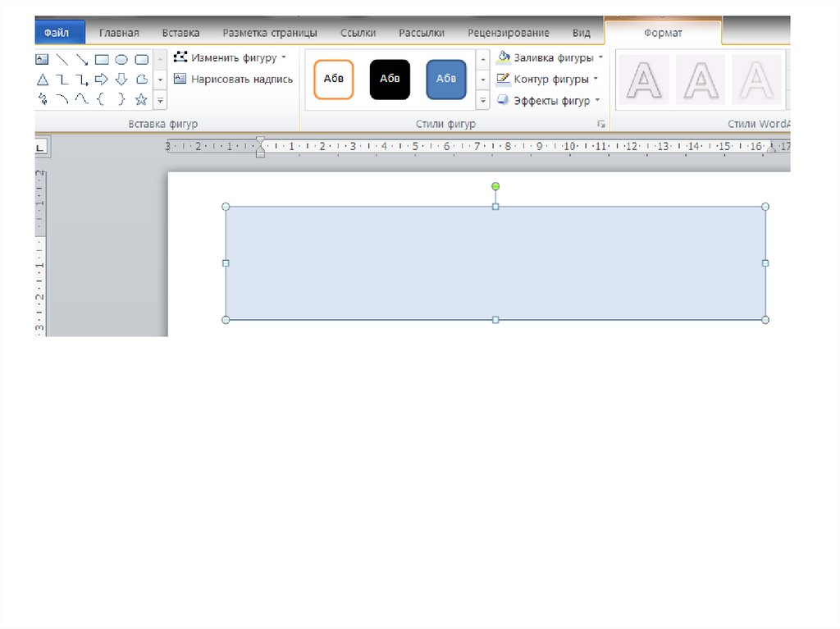Viewport: 840px width, 629px height.
Task: Pick the five-point star shape
Action: click(x=141, y=99)
